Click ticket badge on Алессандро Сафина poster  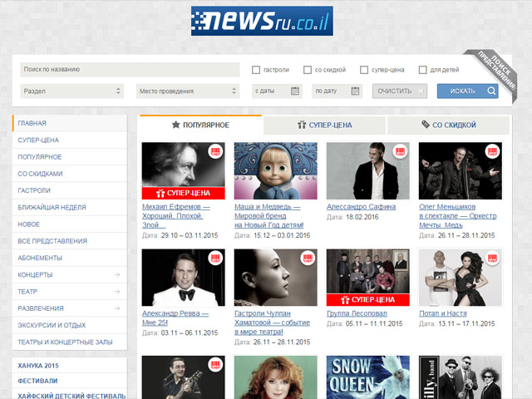pos(400,151)
